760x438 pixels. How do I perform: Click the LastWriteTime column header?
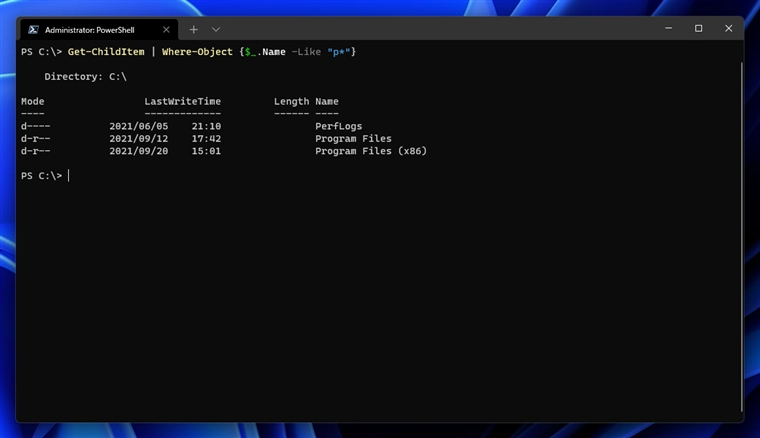183,101
